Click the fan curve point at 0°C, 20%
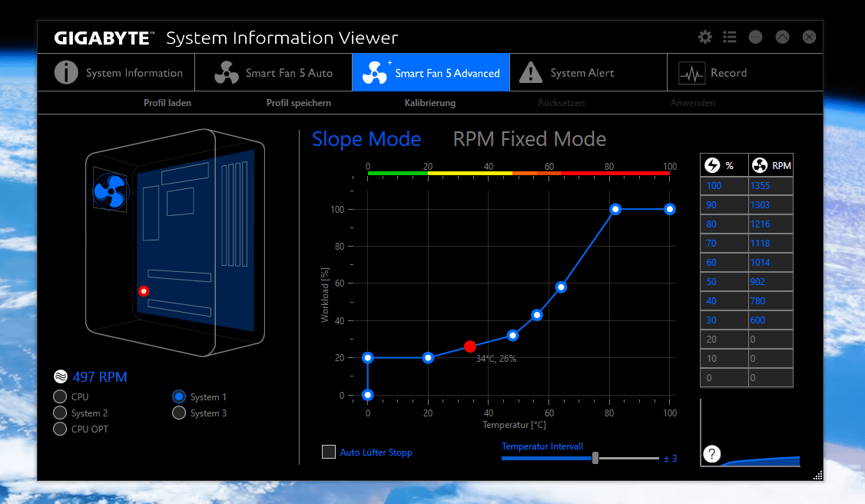Image resolution: width=865 pixels, height=504 pixels. 368,358
